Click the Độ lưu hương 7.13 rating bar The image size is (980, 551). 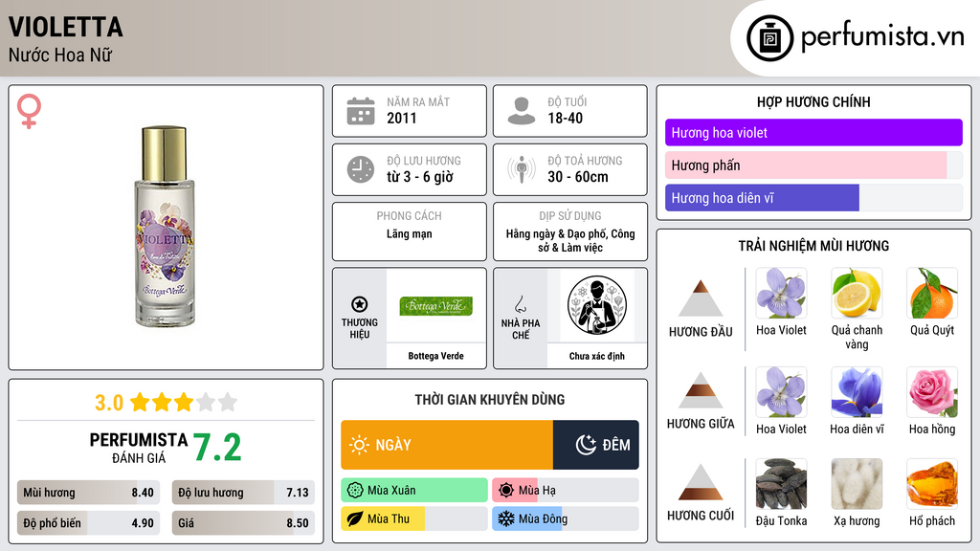[x=243, y=493]
